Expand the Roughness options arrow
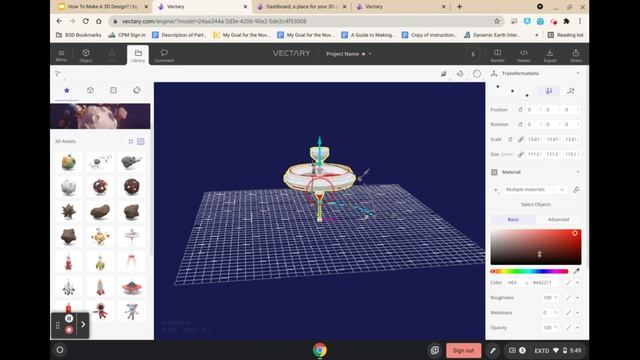 pos(578,298)
